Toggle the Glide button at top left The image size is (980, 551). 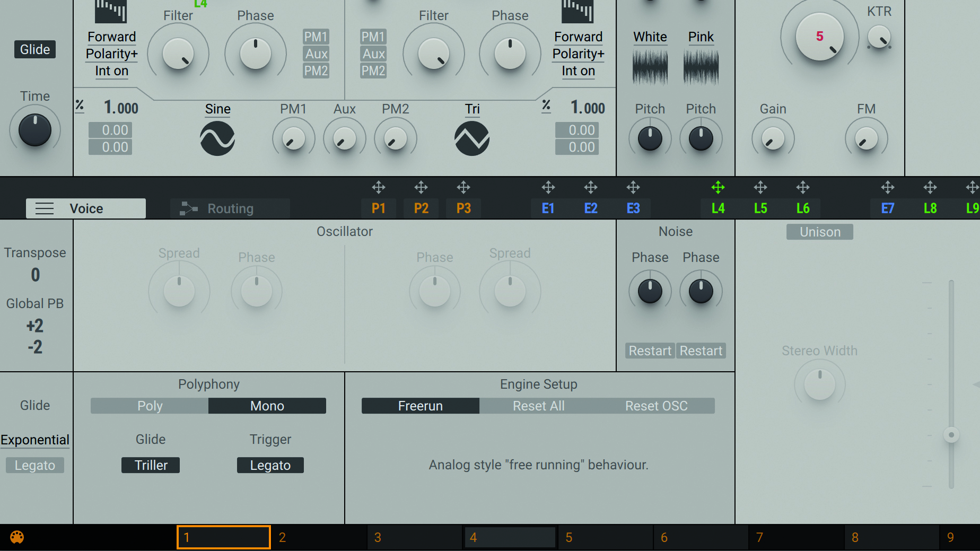click(x=35, y=49)
